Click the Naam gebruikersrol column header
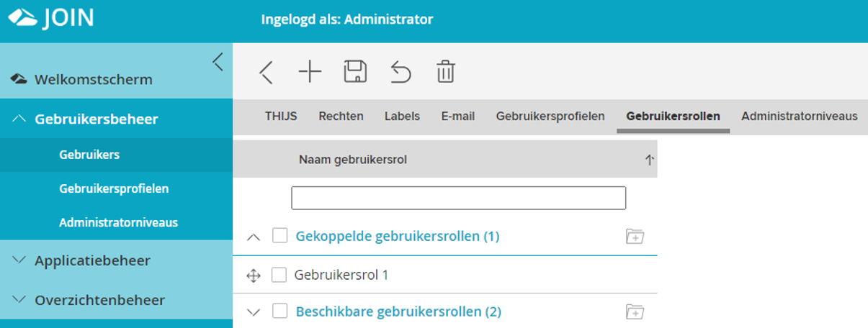The width and height of the screenshot is (868, 328). [353, 160]
